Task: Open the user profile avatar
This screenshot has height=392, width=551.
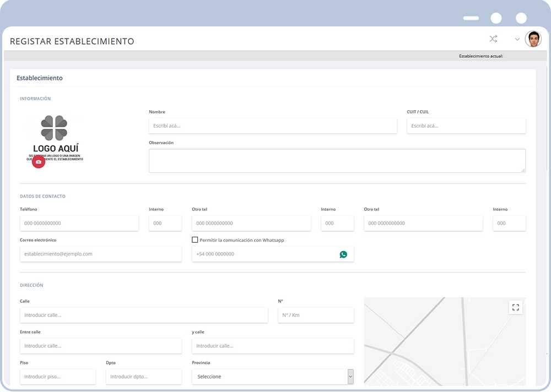Action: click(x=533, y=39)
